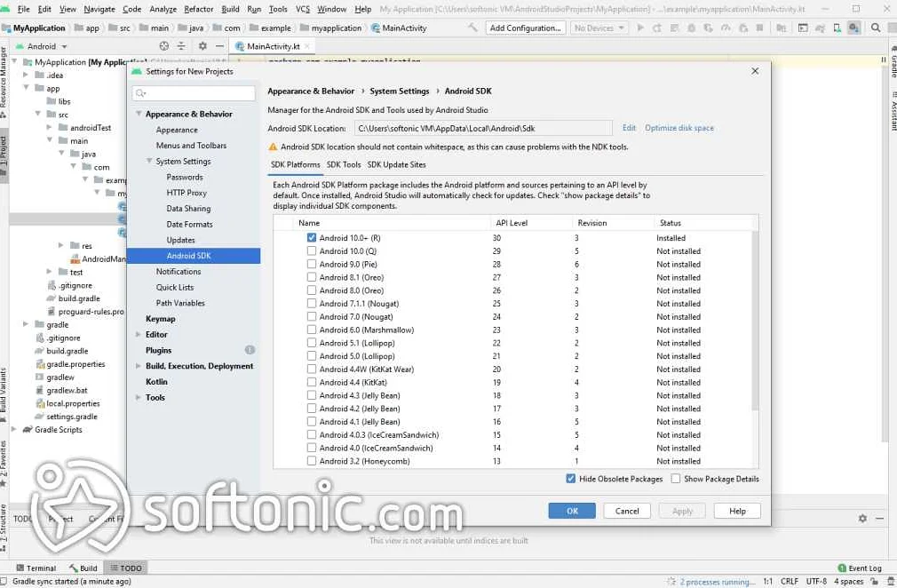Viewport: 897px width, 588px height.
Task: Check Android 6.0 (Marshmallow) platform
Action: click(311, 330)
